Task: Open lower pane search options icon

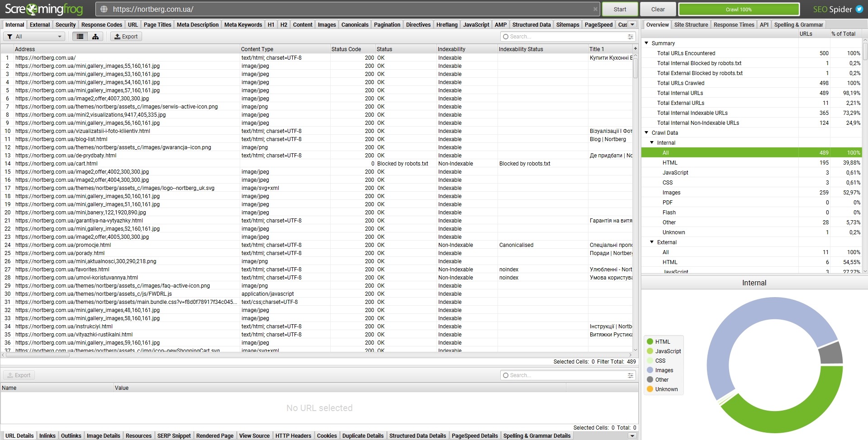Action: tap(630, 375)
